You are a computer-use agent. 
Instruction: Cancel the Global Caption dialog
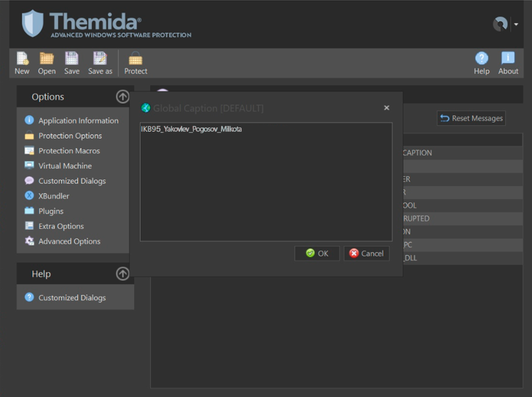[x=367, y=253]
